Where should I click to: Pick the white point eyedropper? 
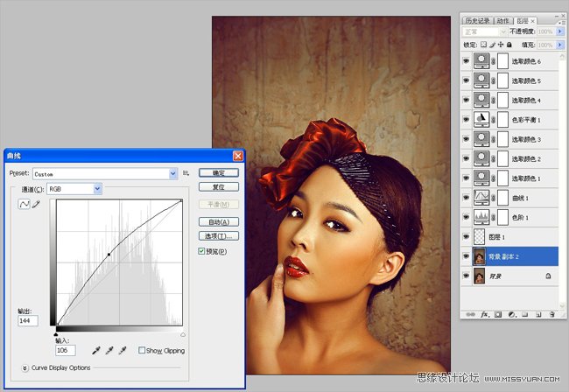pos(123,350)
